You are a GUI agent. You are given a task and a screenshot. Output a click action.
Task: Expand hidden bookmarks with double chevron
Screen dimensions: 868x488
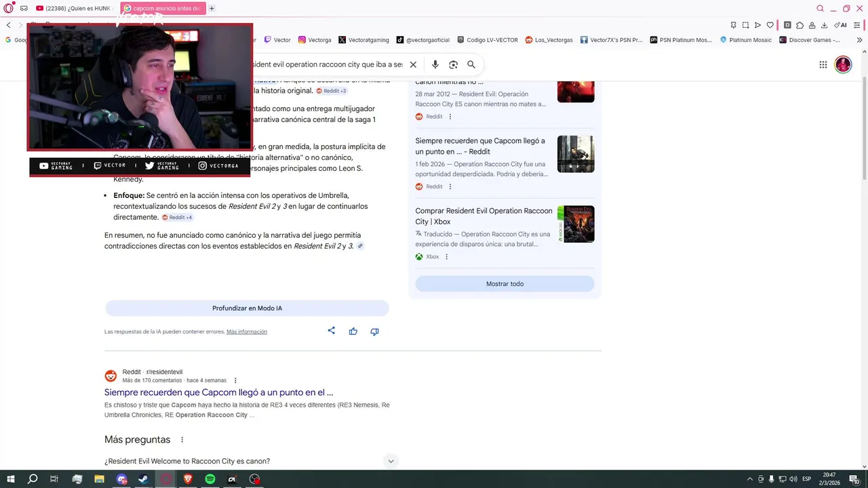860,40
